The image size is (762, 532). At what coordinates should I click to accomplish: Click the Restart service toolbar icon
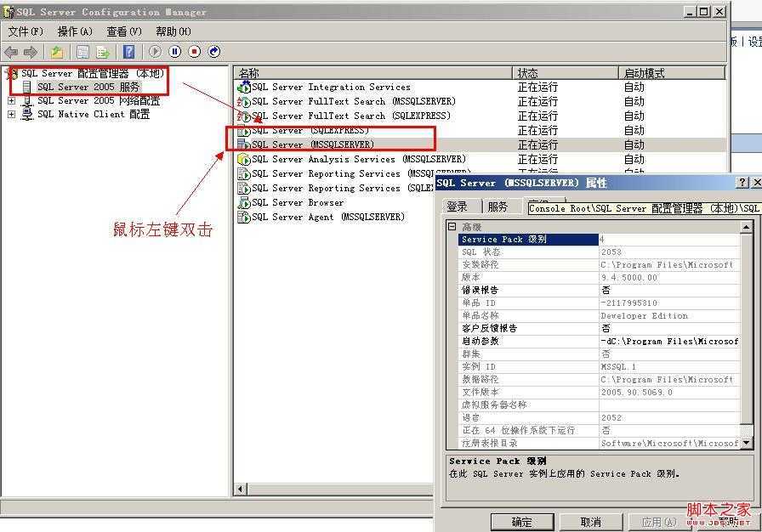[214, 52]
